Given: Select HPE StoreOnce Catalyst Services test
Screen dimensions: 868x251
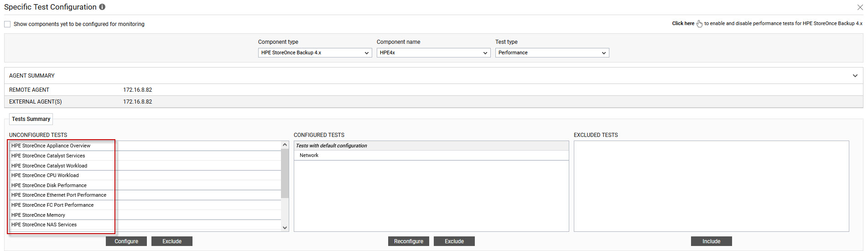Looking at the screenshot, I should point(145,156).
